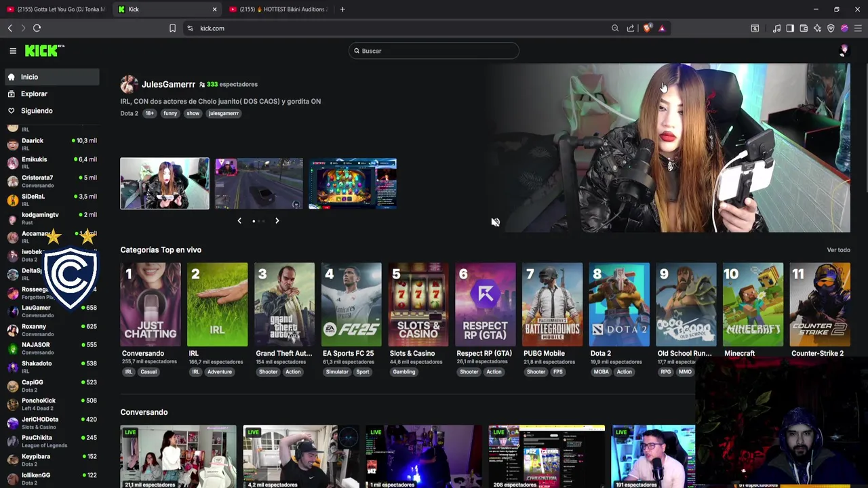
Task: Show next featured stream carousel arrow
Action: click(277, 220)
